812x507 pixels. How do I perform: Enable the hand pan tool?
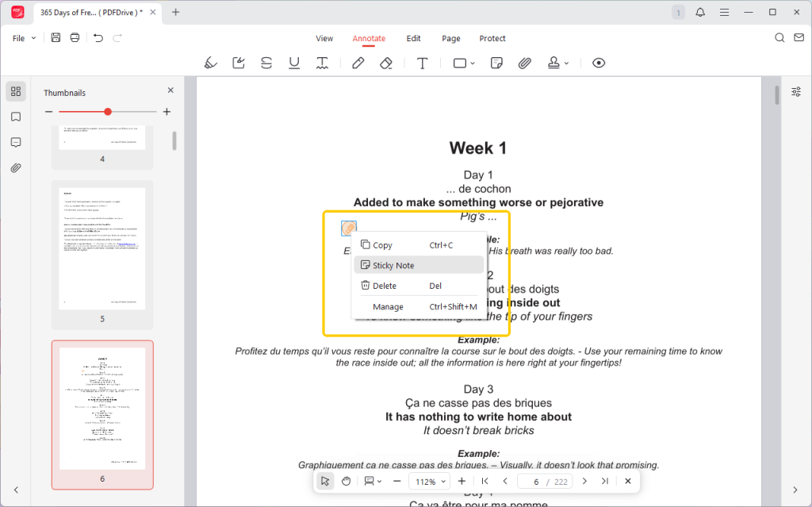(347, 481)
